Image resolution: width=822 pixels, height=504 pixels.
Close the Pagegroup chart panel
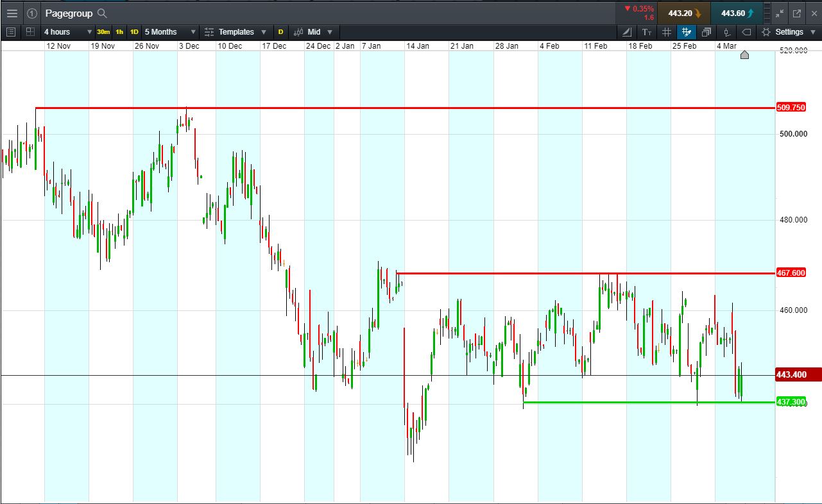click(x=813, y=13)
